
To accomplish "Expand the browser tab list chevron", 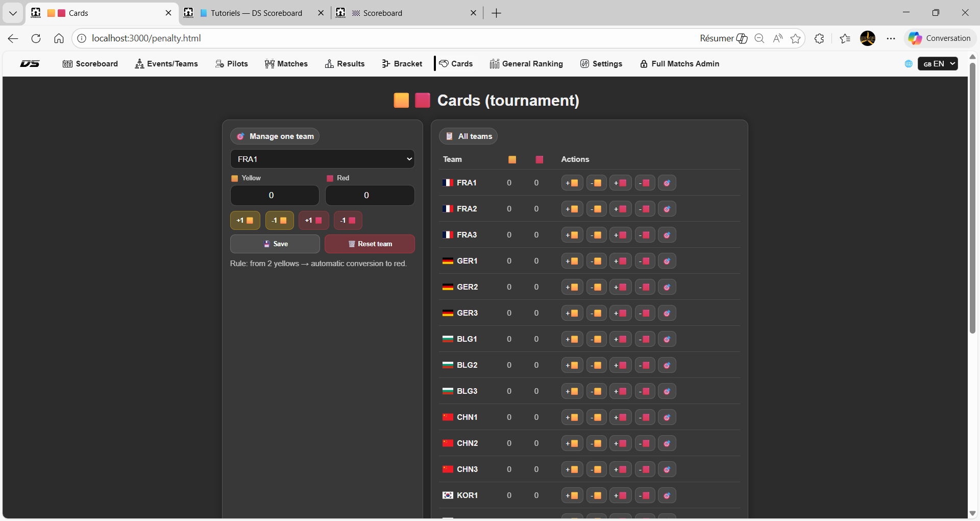I will (x=13, y=13).
